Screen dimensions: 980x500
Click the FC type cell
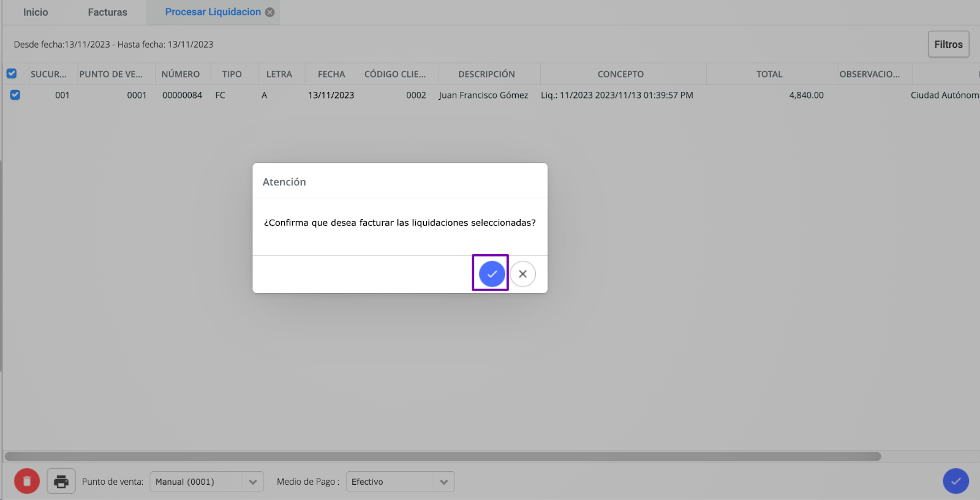[221, 95]
